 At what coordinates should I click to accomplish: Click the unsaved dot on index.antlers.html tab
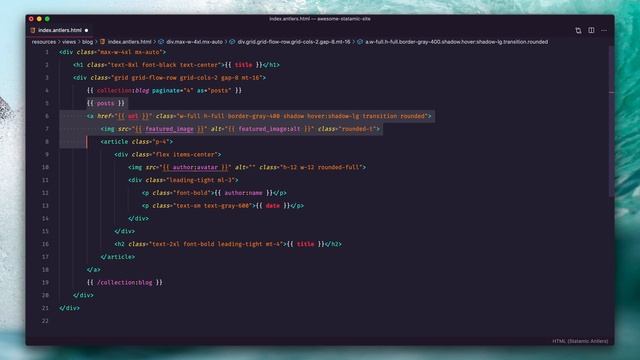click(x=87, y=30)
